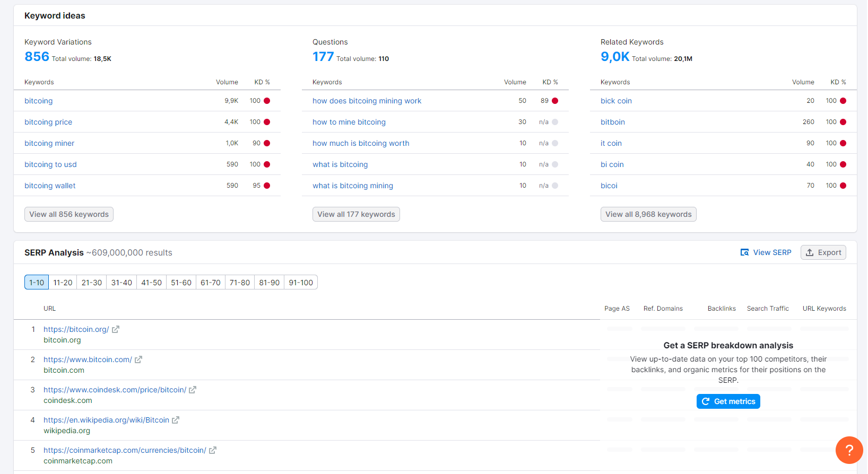This screenshot has width=868, height=474.
Task: Click the View SERP magnifier icon
Action: click(x=745, y=252)
